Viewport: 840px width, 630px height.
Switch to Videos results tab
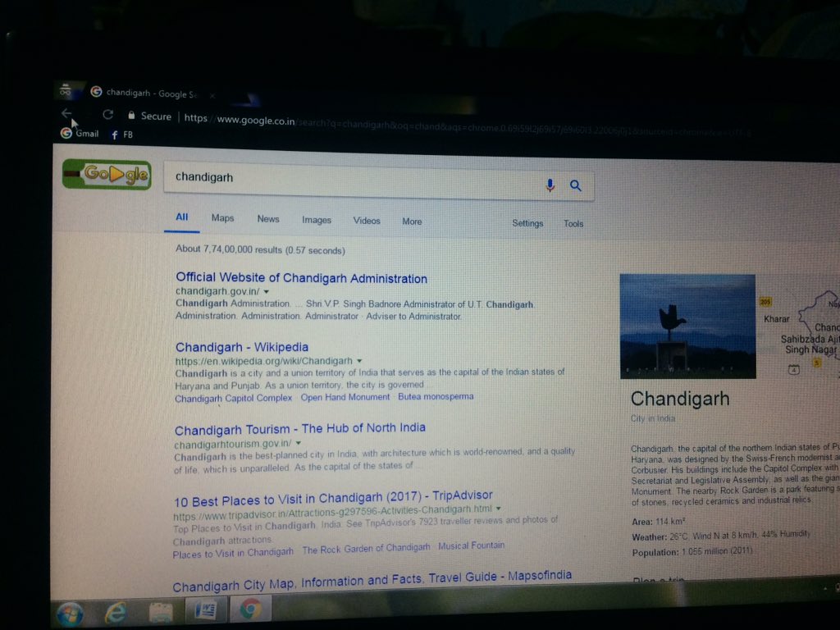[x=367, y=221]
